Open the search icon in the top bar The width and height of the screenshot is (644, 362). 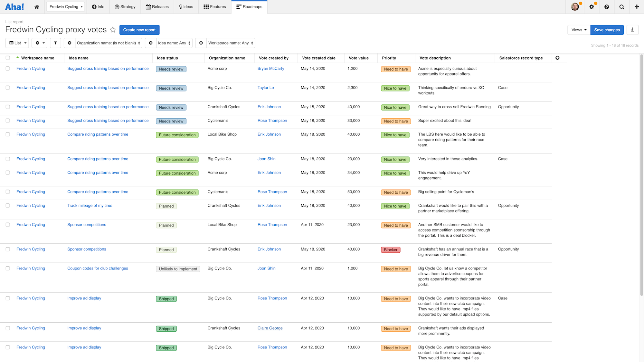pos(622,6)
